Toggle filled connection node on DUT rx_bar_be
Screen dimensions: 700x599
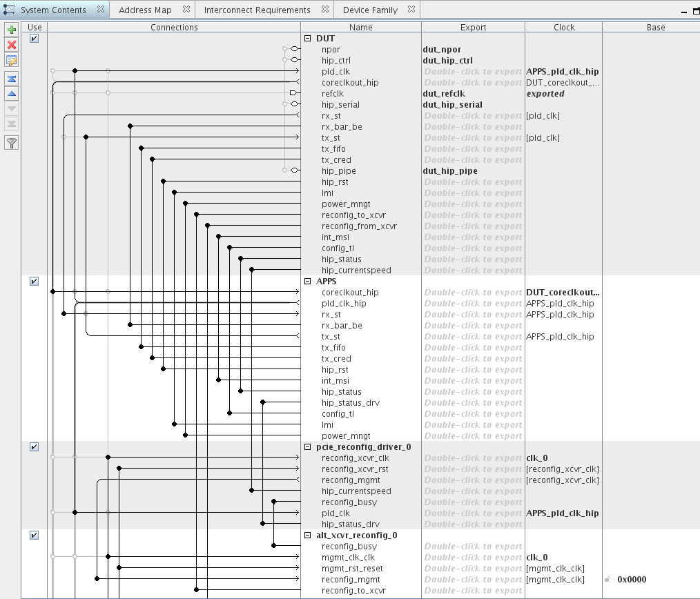tap(130, 126)
